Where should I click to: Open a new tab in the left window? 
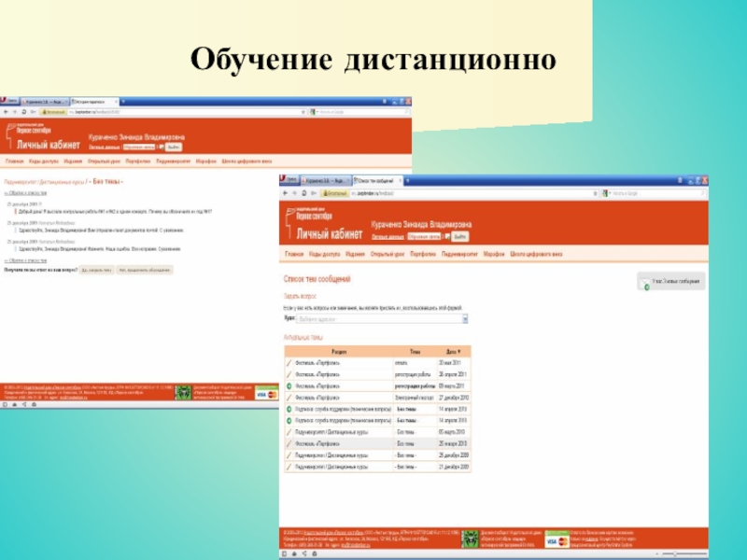coord(123,102)
